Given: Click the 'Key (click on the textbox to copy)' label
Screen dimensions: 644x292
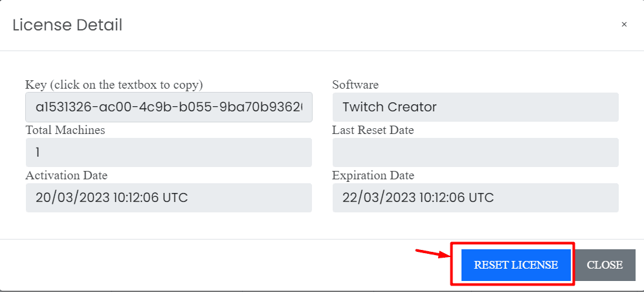Looking at the screenshot, I should click(x=114, y=85).
